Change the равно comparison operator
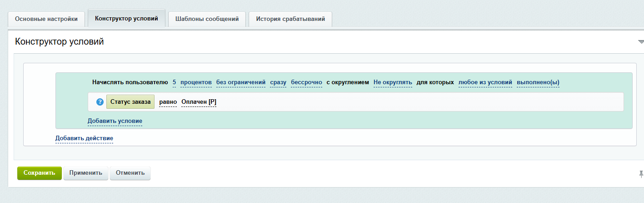The width and height of the screenshot is (644, 203). click(x=168, y=102)
